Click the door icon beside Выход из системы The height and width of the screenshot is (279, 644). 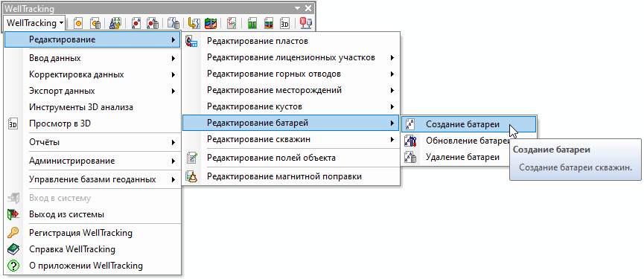[13, 214]
